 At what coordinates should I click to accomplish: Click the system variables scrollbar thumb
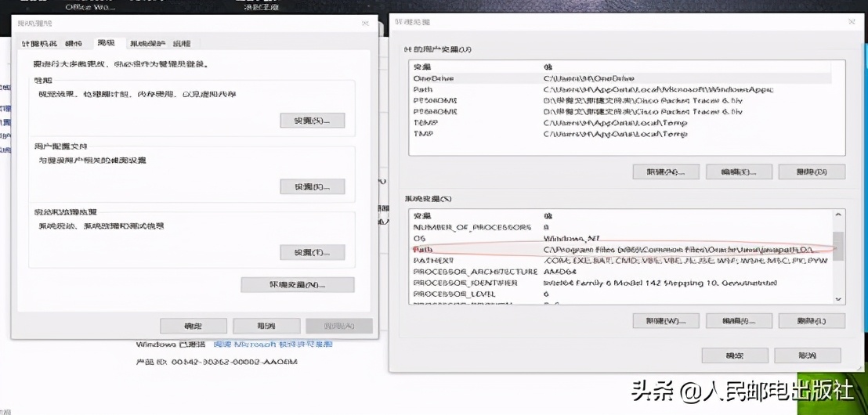[838, 246]
